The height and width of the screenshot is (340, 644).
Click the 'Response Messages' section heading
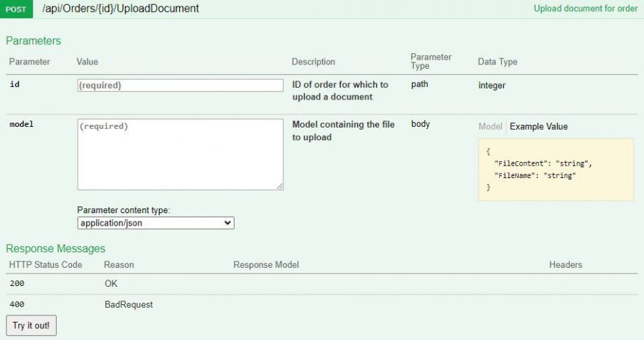(x=55, y=248)
